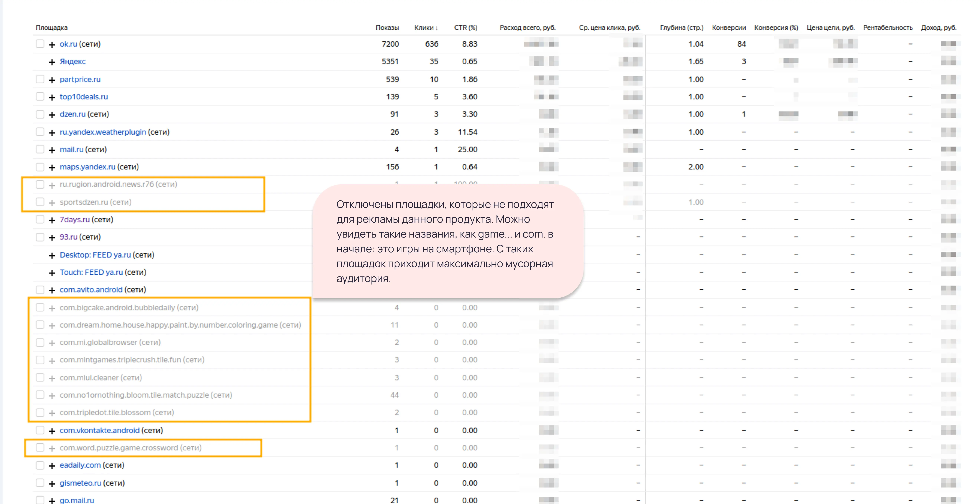Click plus icon beside com.vkontakte.android
The image size is (980, 504).
coord(52,431)
